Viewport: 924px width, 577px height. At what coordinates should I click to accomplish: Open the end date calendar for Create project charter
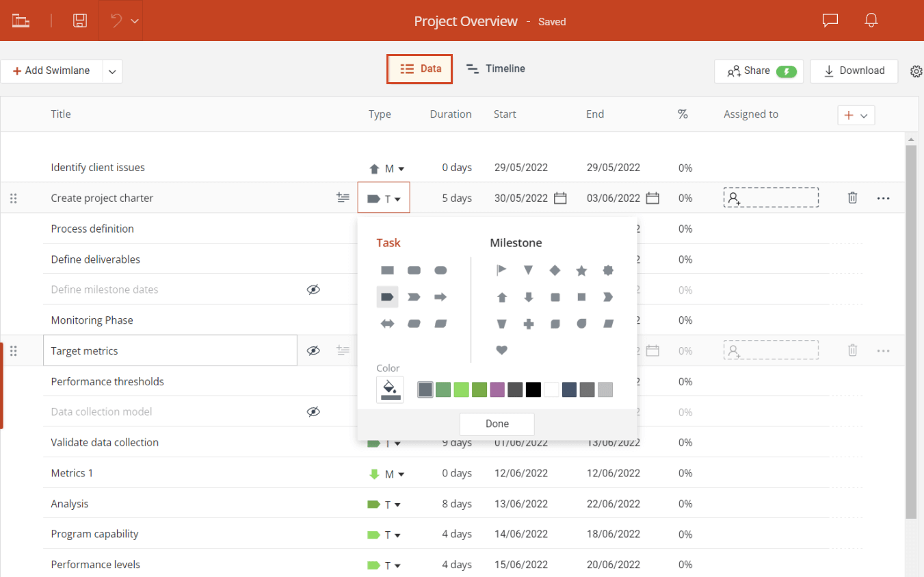click(652, 197)
